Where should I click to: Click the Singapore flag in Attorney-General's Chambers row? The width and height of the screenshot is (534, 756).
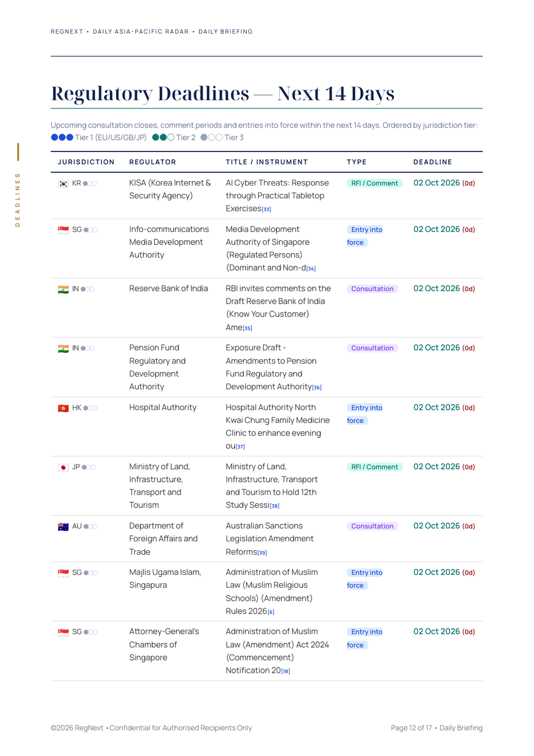63,632
